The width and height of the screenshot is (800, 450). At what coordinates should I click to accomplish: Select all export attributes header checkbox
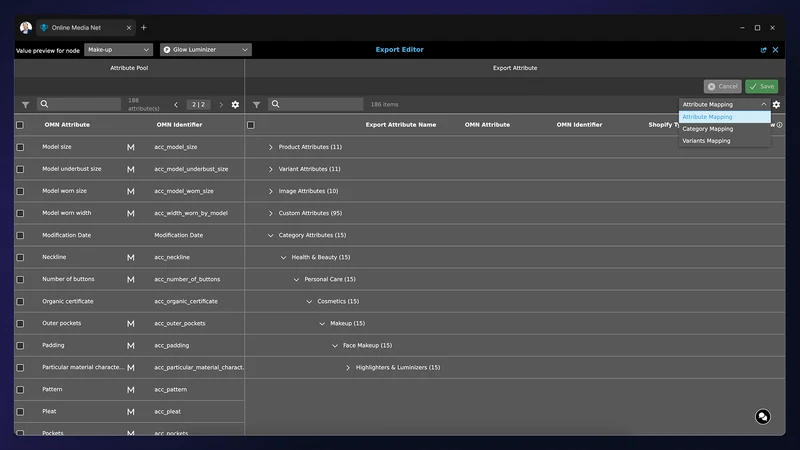251,125
